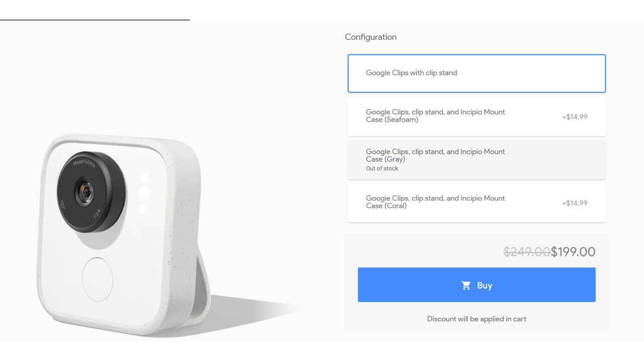
Task: Click the dark underline bar at top left
Action: [95, 20]
